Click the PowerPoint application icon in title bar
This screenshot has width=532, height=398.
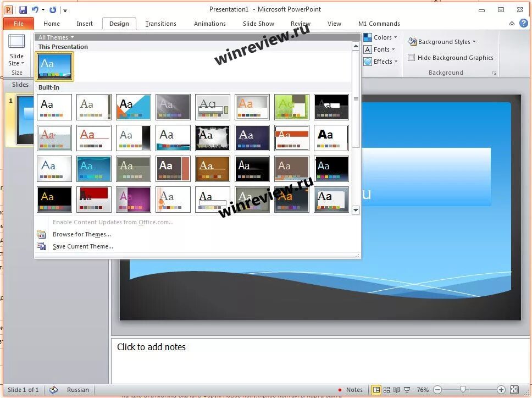coord(8,10)
